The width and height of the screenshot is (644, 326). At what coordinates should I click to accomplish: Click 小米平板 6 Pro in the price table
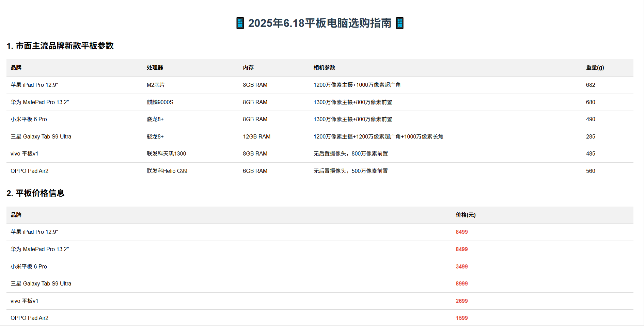tap(29, 266)
